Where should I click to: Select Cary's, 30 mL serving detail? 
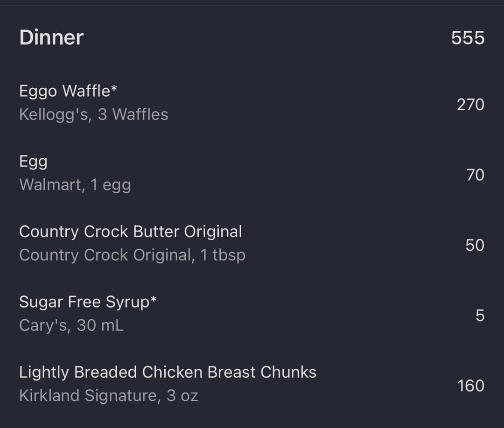(x=71, y=325)
